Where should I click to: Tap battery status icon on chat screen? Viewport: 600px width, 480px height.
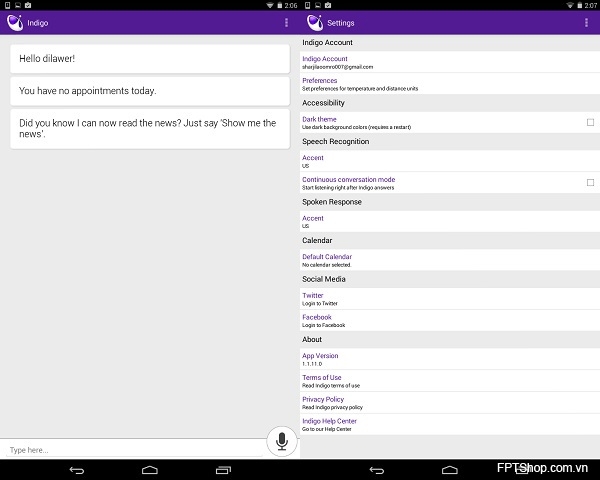tap(279, 5)
